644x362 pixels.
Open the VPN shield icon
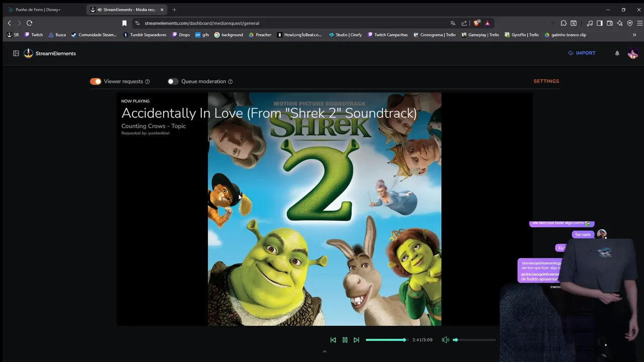[630, 23]
